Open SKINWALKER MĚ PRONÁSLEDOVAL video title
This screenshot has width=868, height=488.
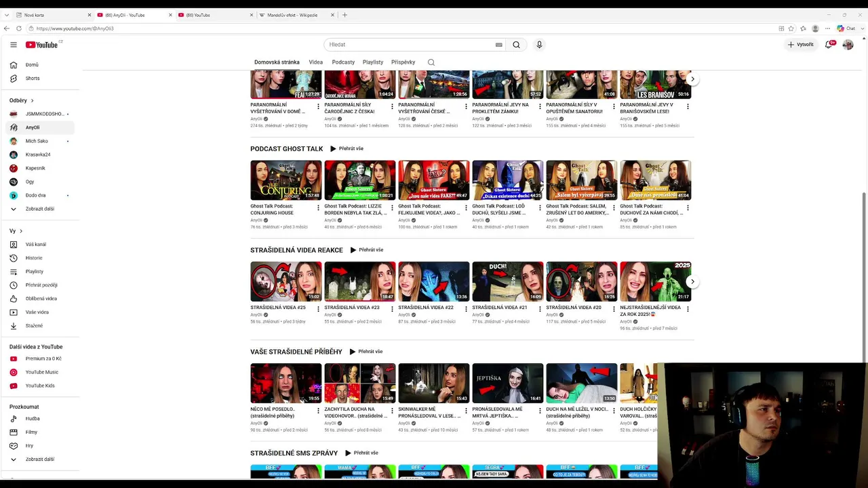429,413
